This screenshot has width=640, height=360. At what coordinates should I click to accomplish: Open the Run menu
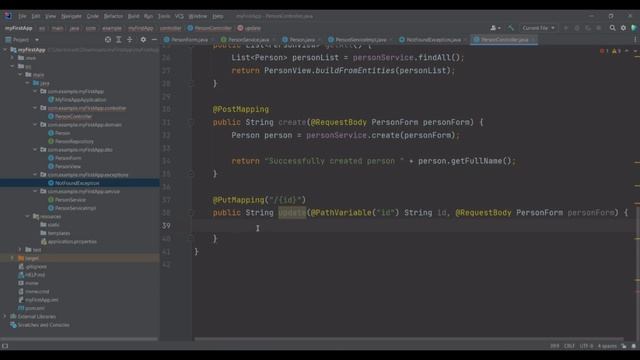[x=148, y=16]
